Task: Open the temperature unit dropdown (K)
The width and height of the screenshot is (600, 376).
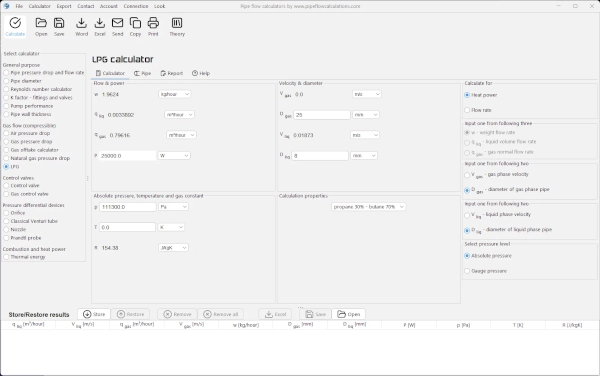Action: coord(171,227)
